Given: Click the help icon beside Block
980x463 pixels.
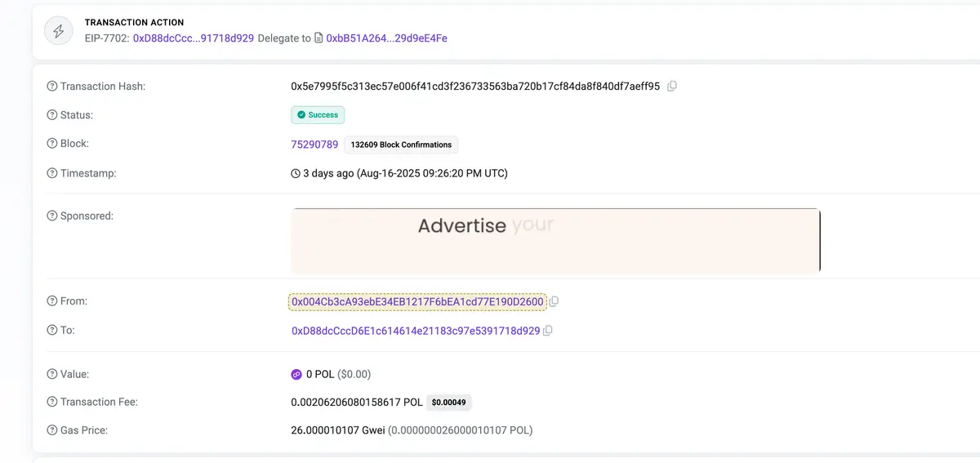Looking at the screenshot, I should coord(52,144).
